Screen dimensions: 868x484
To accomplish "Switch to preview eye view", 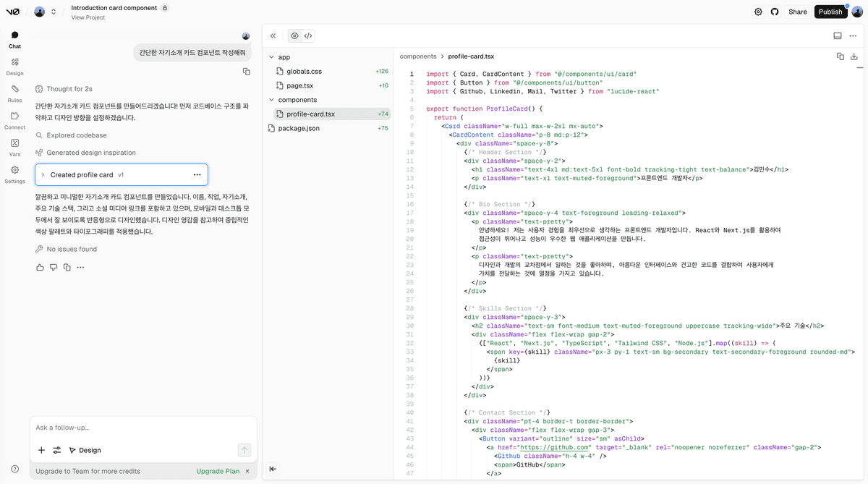I will 294,35.
